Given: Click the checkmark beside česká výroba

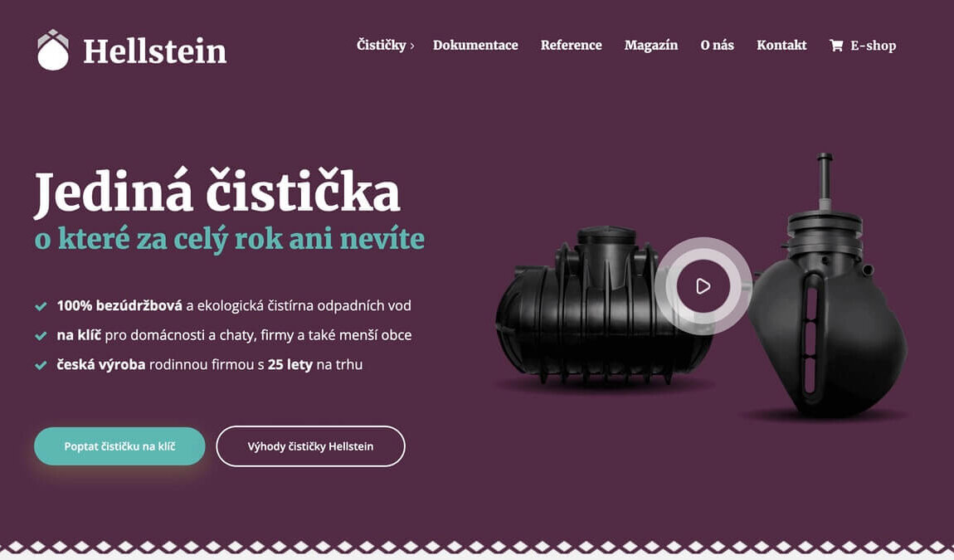Looking at the screenshot, I should 41,365.
